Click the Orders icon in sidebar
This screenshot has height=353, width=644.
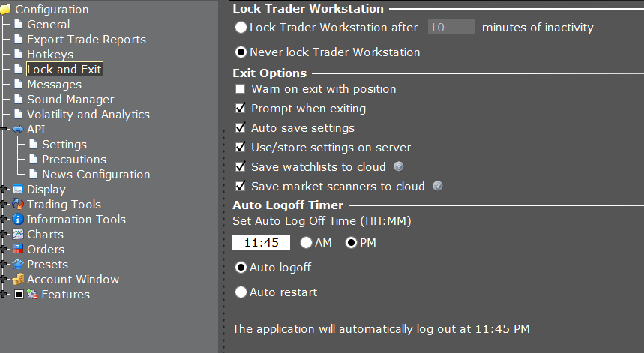click(19, 250)
